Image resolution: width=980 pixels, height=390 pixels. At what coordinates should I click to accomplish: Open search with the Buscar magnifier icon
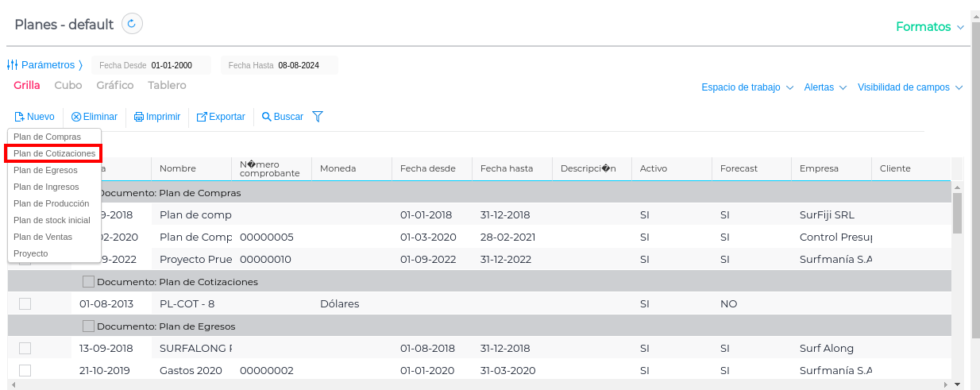coord(267,117)
